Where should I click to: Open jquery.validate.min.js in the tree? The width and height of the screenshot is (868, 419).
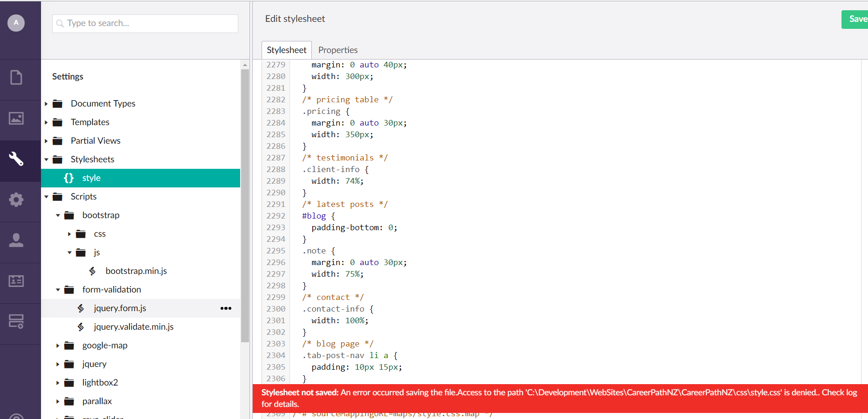click(x=134, y=327)
